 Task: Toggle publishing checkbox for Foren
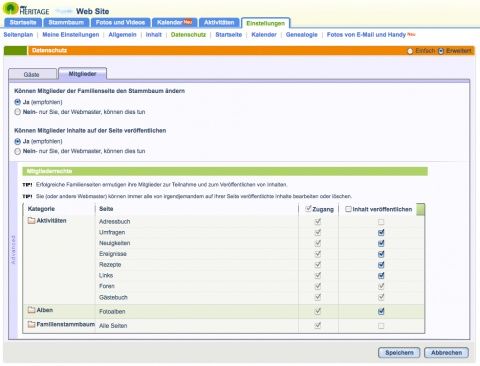[381, 286]
